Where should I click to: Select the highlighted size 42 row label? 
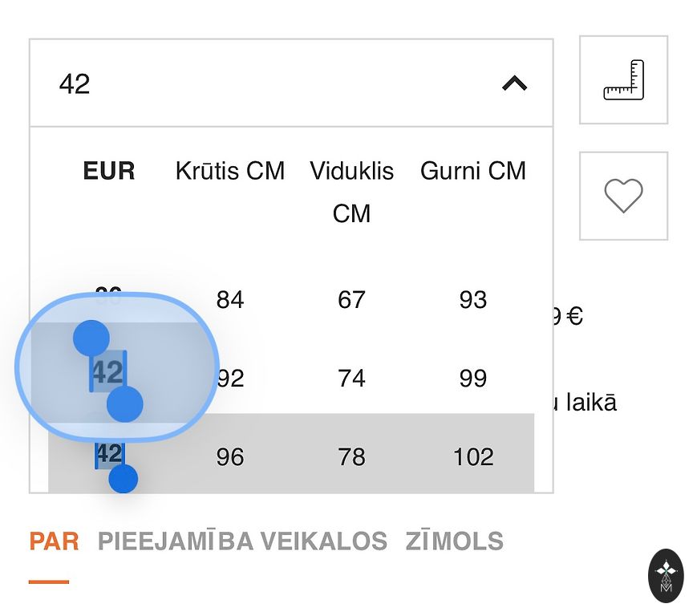(109, 454)
